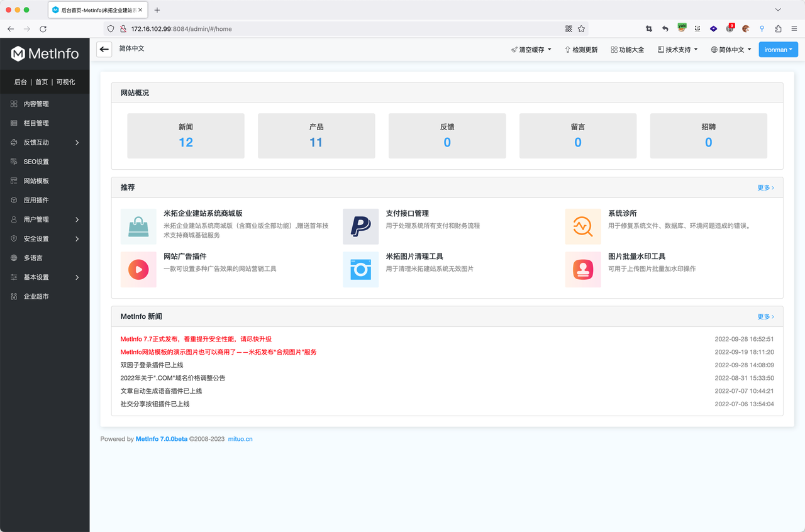805x532 pixels.
Task: Open the 米拓图片清理工具 camera icon
Action: 360,270
